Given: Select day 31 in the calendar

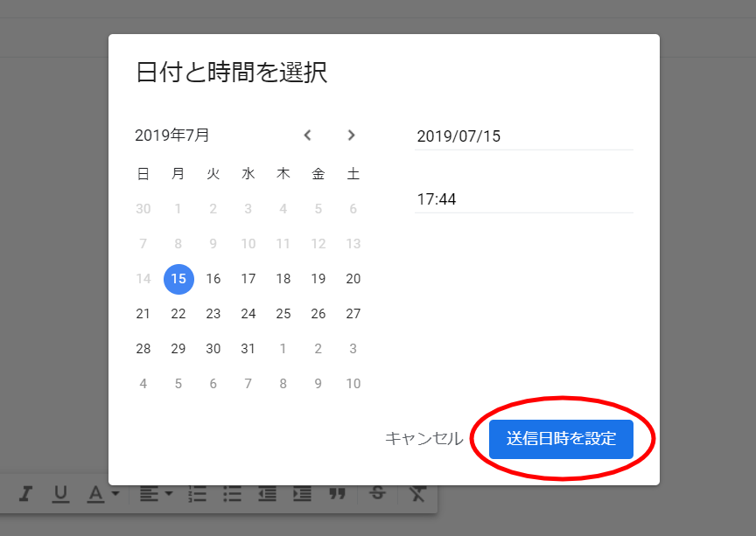Looking at the screenshot, I should click(x=248, y=349).
